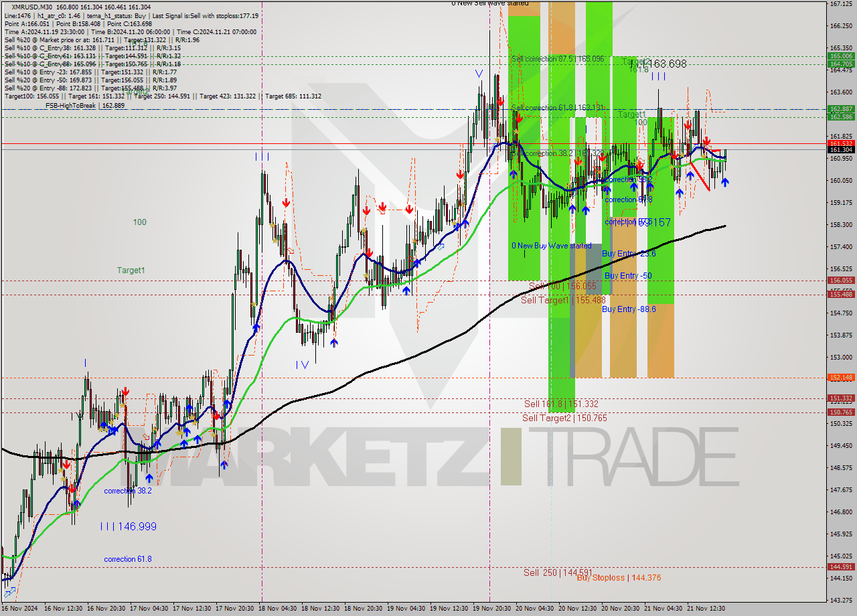Viewport: 857px width, 616px height.
Task: Click the 'Sell %10 @ Entry -23: 167.855' line
Action: point(90,72)
